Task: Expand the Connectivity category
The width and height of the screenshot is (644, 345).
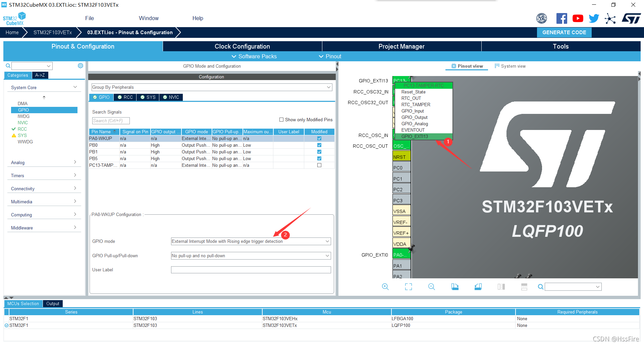Action: click(44, 189)
